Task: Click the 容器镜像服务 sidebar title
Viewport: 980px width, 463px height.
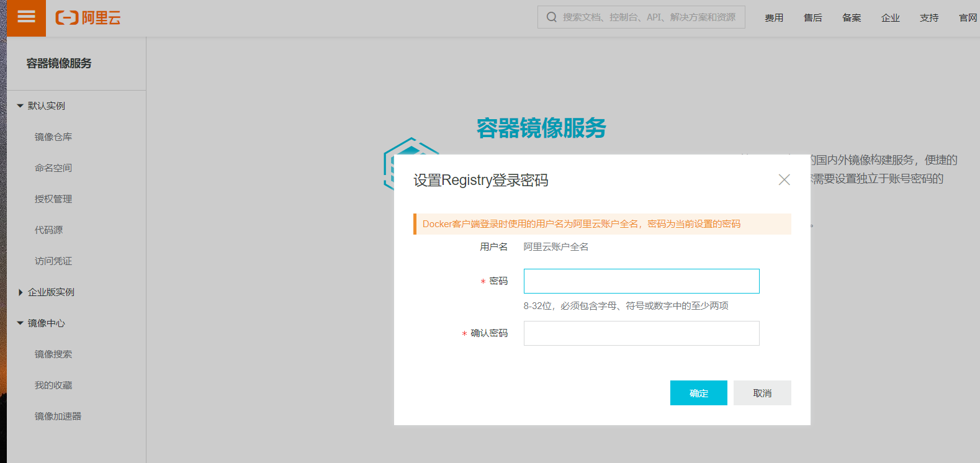Action: 59,63
